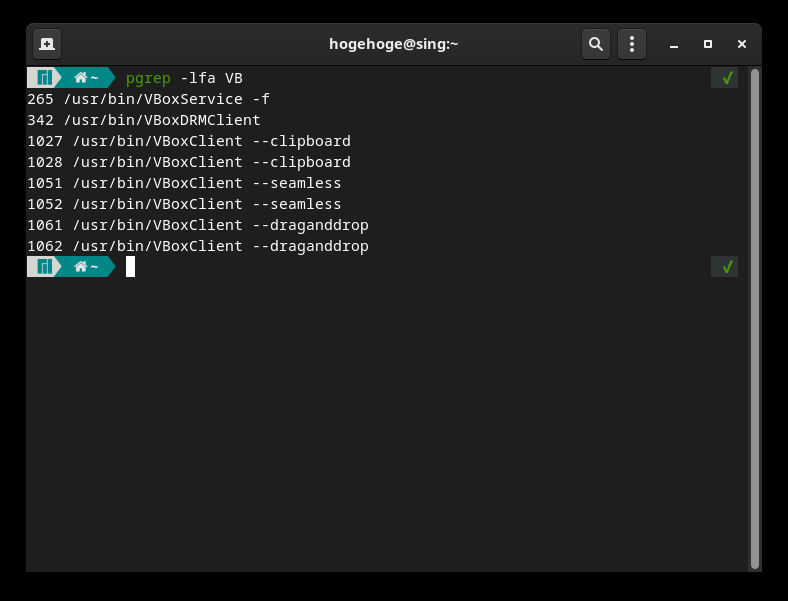This screenshot has height=601, width=788.
Task: Click the -lfa option text
Action: click(198, 78)
